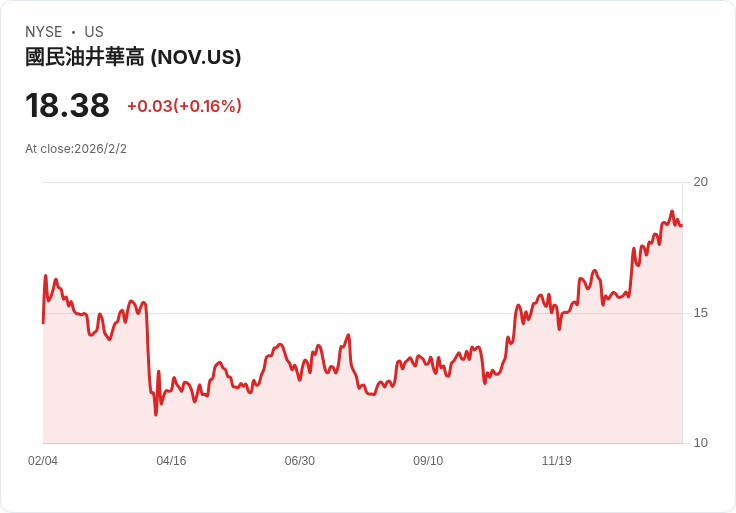The width and height of the screenshot is (736, 513).
Task: Click the 10 y-axis price label
Action: coord(700,443)
